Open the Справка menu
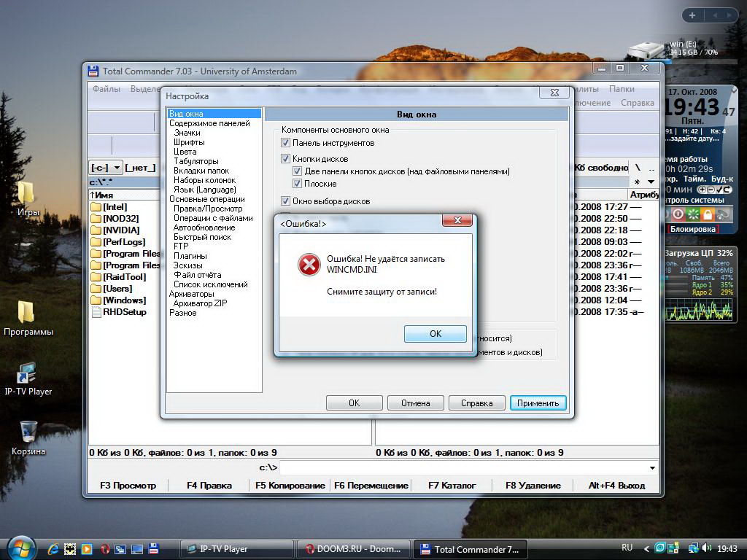This screenshot has width=747, height=560. 637,103
